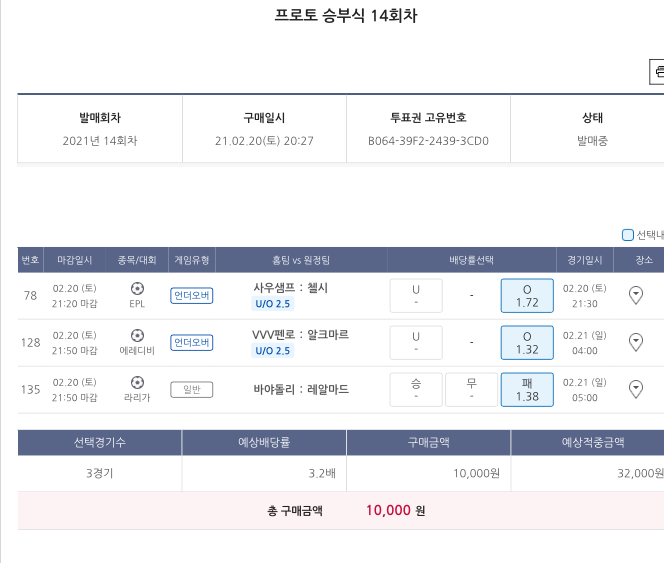
Task: Click the 마감일시 column header
Action: 75,260
